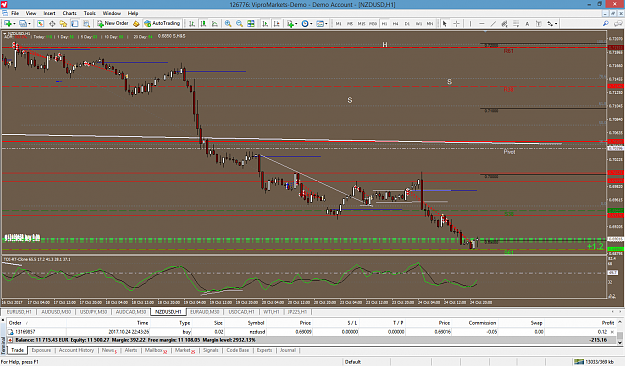
Task: Open the Journal terminal tab
Action: click(287, 350)
